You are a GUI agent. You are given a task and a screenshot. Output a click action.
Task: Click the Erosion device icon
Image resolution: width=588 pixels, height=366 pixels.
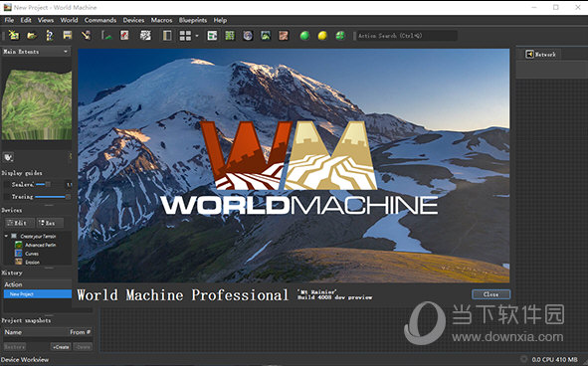point(18,263)
